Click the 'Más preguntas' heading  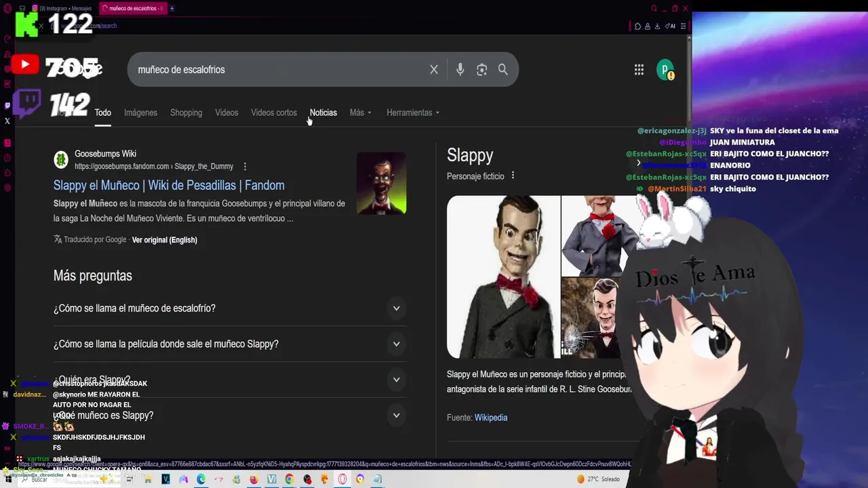pos(93,276)
